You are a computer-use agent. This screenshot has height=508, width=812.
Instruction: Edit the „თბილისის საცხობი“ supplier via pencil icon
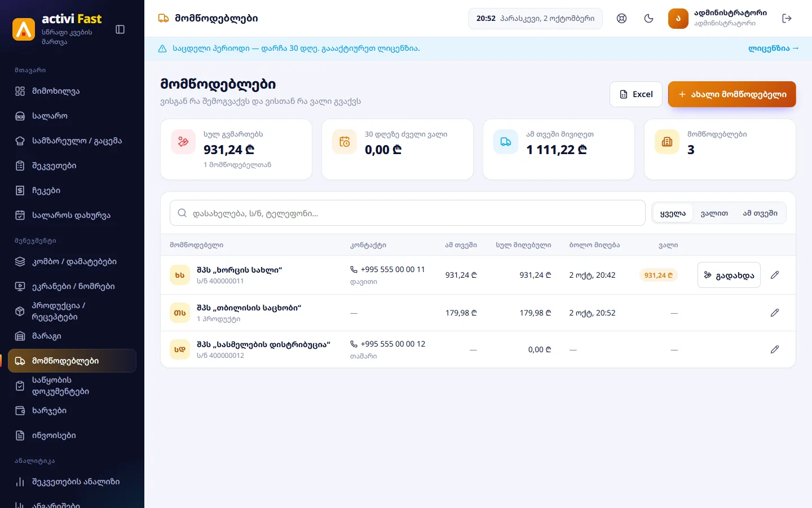pos(775,313)
